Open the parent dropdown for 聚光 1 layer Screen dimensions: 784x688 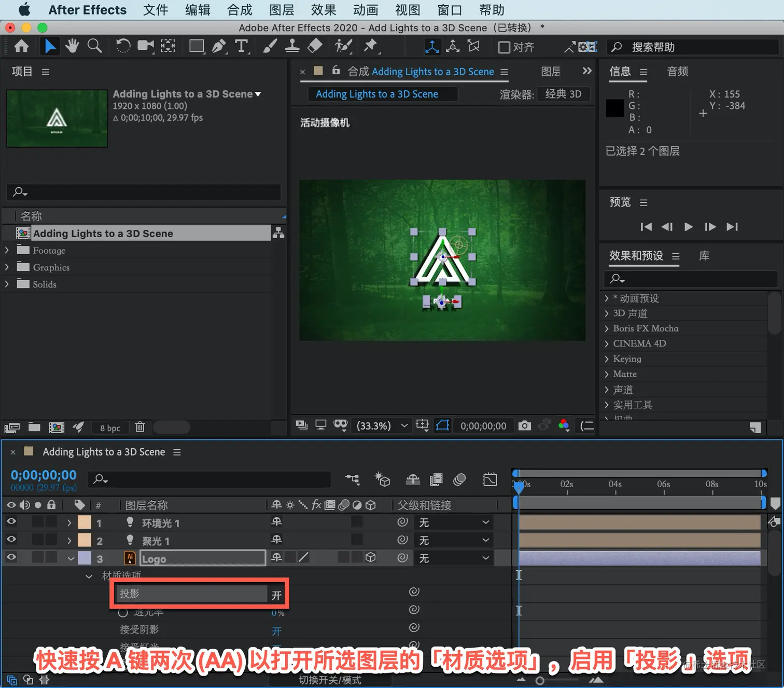[x=454, y=540]
